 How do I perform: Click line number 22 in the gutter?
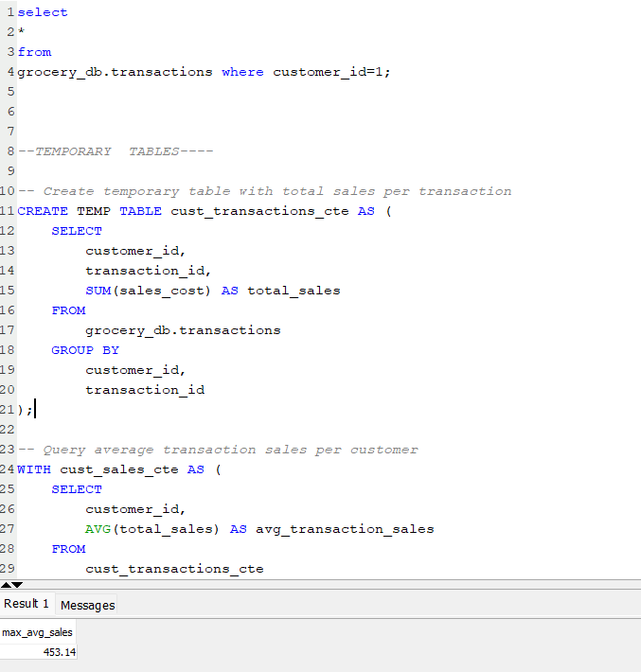pos(8,430)
